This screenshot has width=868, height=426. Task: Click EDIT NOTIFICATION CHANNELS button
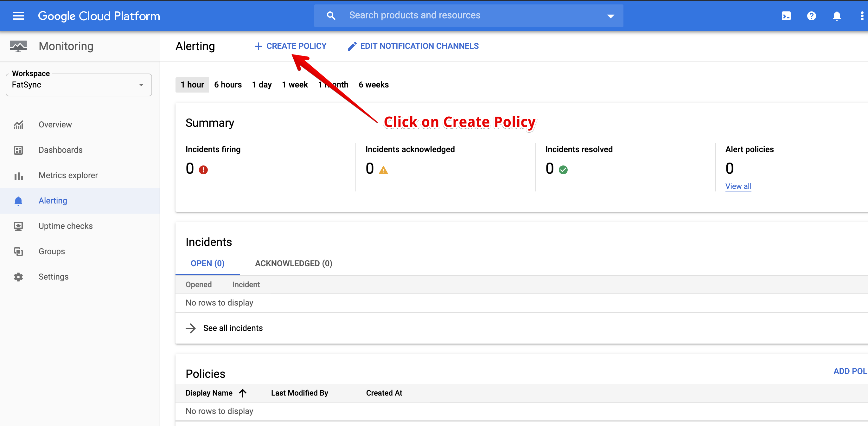coord(413,46)
